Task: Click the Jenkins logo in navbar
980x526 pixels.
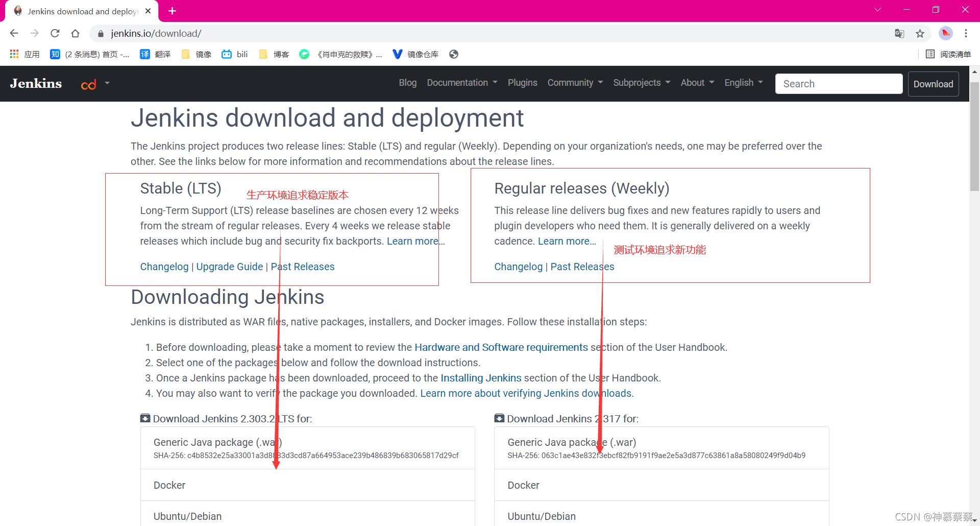Action: pos(36,83)
